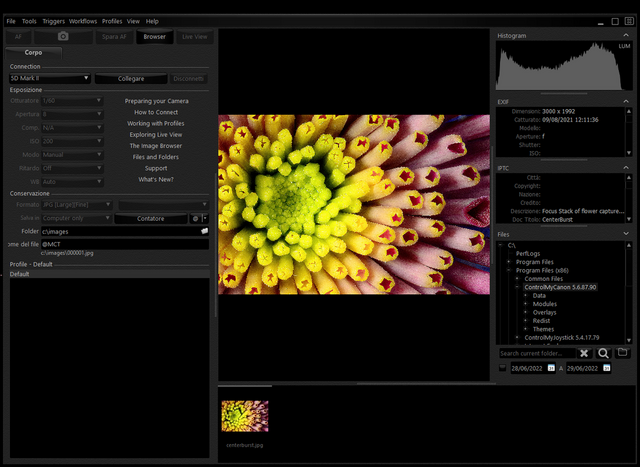Click EXIF list scroll-down arrow
The height and width of the screenshot is (467, 640).
(x=629, y=153)
